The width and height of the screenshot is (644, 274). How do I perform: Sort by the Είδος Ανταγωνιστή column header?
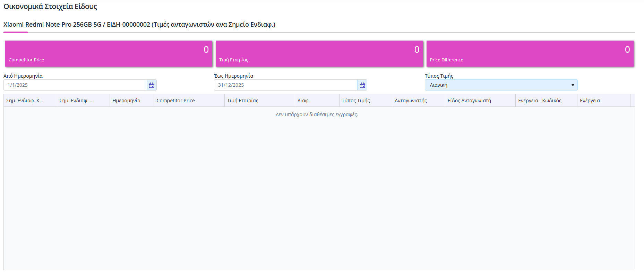480,101
